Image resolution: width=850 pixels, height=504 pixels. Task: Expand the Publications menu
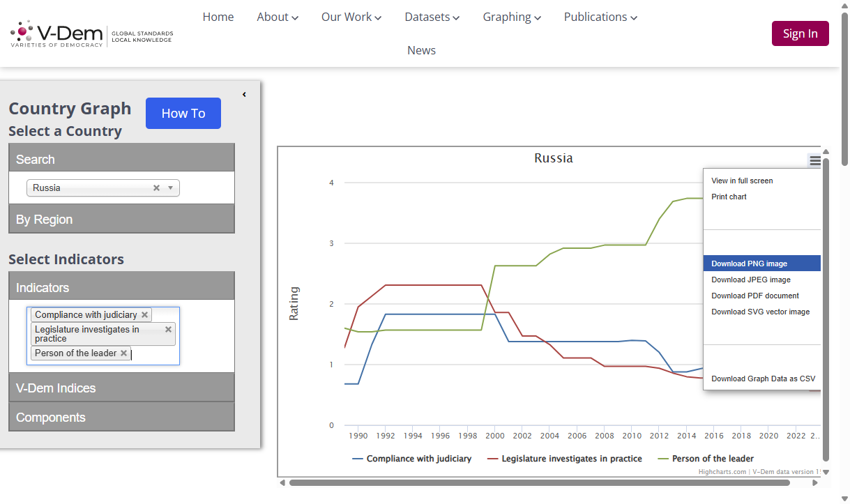601,17
